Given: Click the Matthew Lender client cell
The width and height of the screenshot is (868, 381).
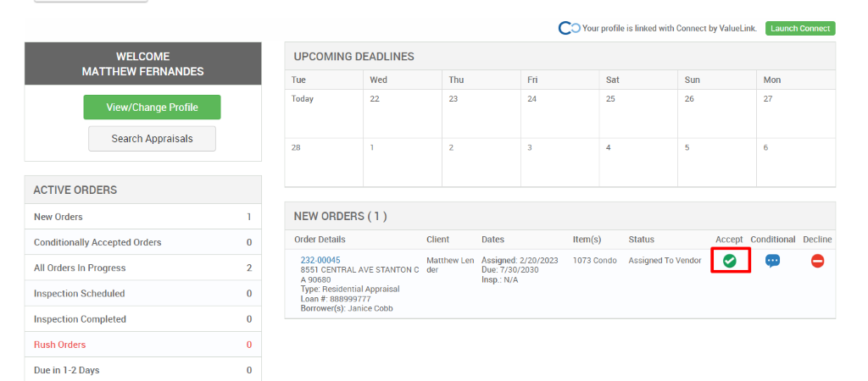Looking at the screenshot, I should click(x=450, y=265).
